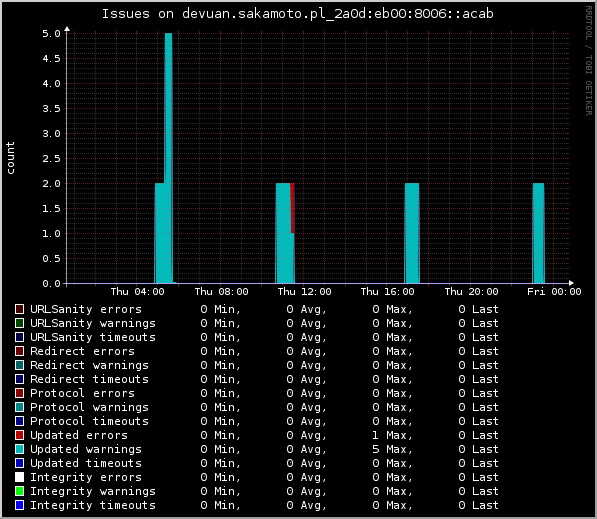This screenshot has width=597, height=519.
Task: Click the Protocol warnings teal swatch
Action: coord(19,407)
